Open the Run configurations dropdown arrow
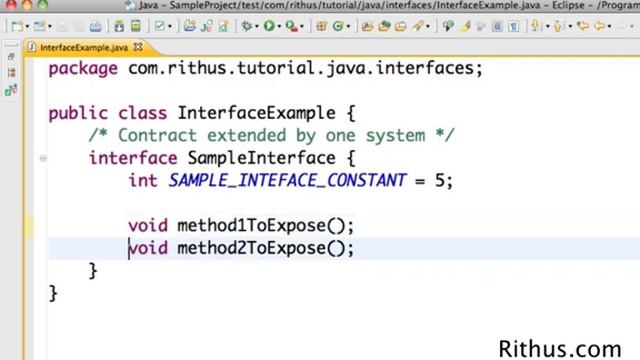The height and width of the screenshot is (360, 640). (280, 27)
